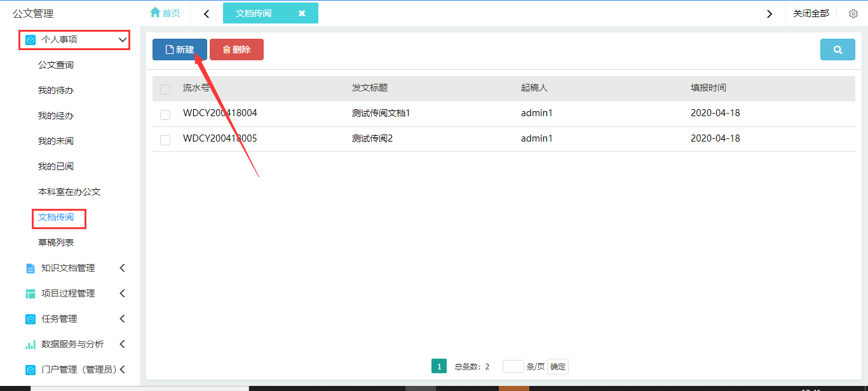This screenshot has height=391, width=868.
Task: Click the 数据服务与分析 chart icon
Action: [x=31, y=345]
